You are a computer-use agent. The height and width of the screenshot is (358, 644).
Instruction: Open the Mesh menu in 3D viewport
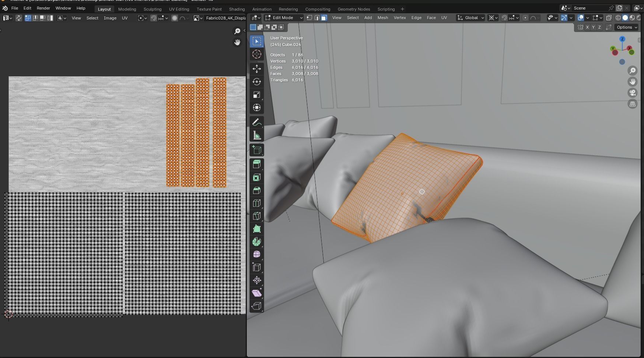[x=383, y=18]
